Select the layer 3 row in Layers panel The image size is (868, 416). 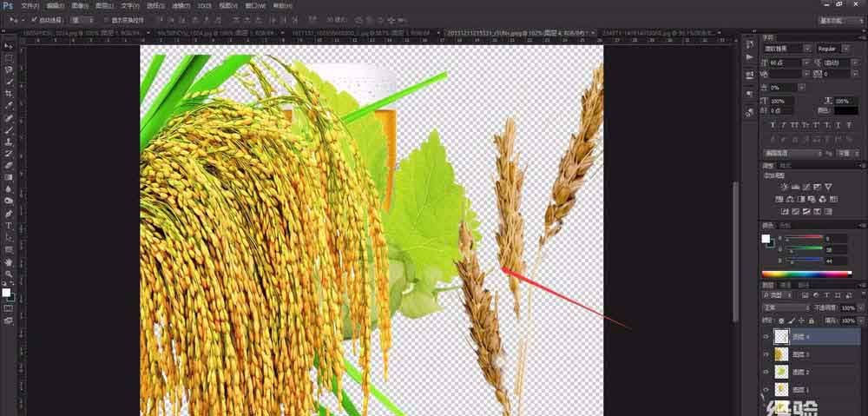pos(812,354)
